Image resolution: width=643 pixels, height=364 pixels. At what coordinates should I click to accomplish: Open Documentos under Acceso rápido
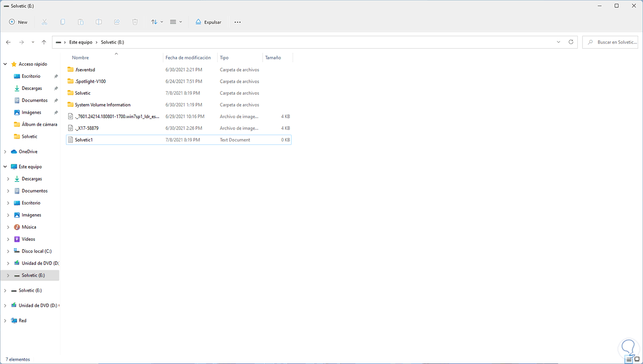pyautogui.click(x=34, y=100)
